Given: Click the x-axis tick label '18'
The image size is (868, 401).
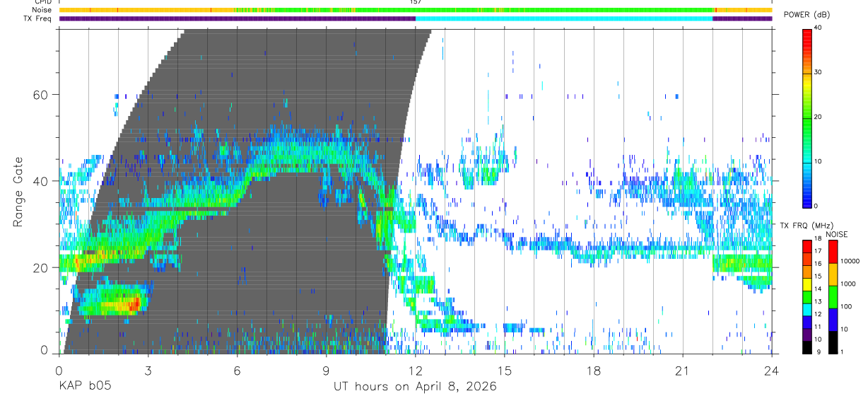Looking at the screenshot, I should pyautogui.click(x=594, y=371).
